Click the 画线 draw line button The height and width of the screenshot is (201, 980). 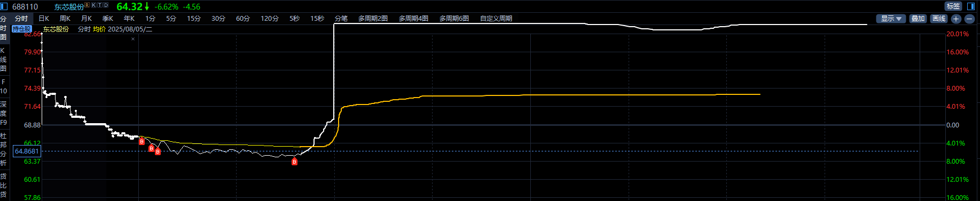coord(939,19)
